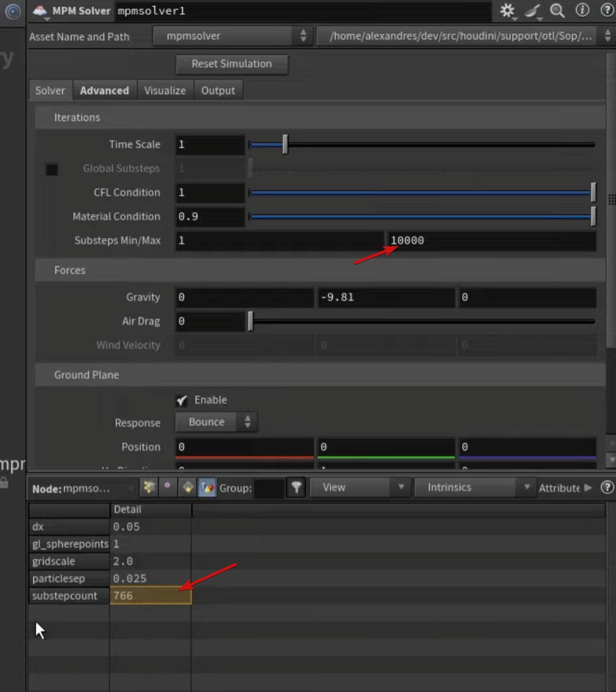Open the Response Bounce dropdown
Screen dimensions: 616x692
(x=216, y=422)
